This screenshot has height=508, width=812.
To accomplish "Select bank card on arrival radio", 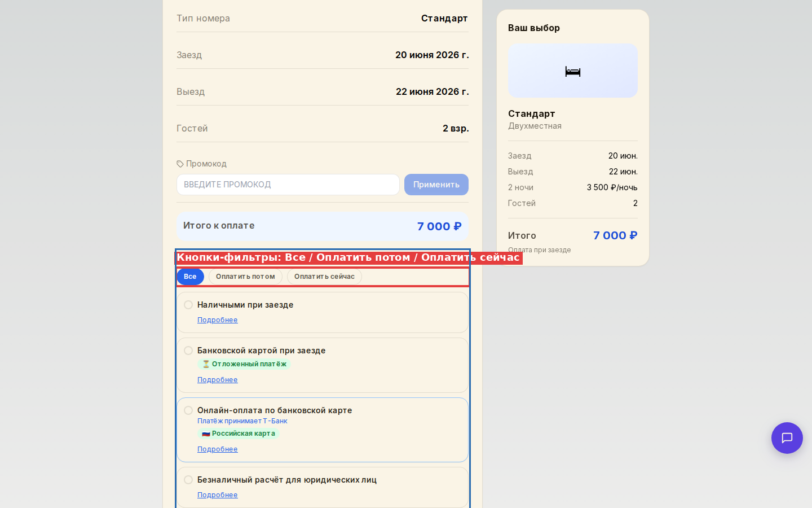I will pyautogui.click(x=188, y=351).
